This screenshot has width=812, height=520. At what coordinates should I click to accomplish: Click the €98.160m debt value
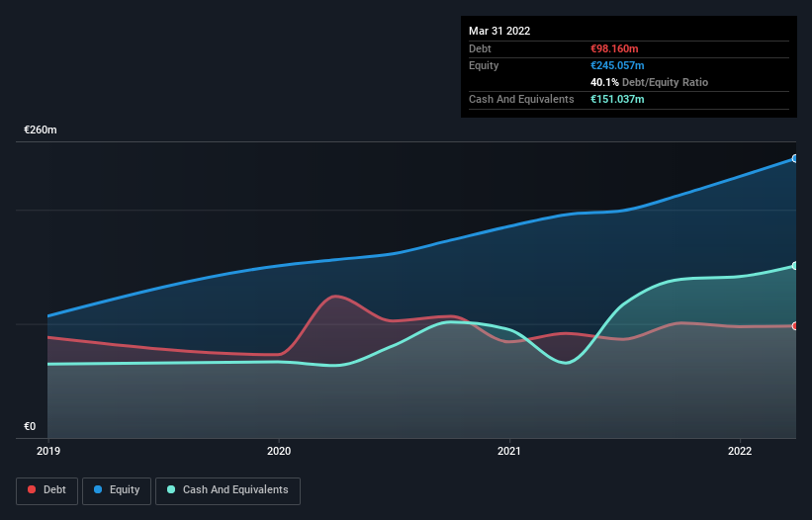[614, 48]
